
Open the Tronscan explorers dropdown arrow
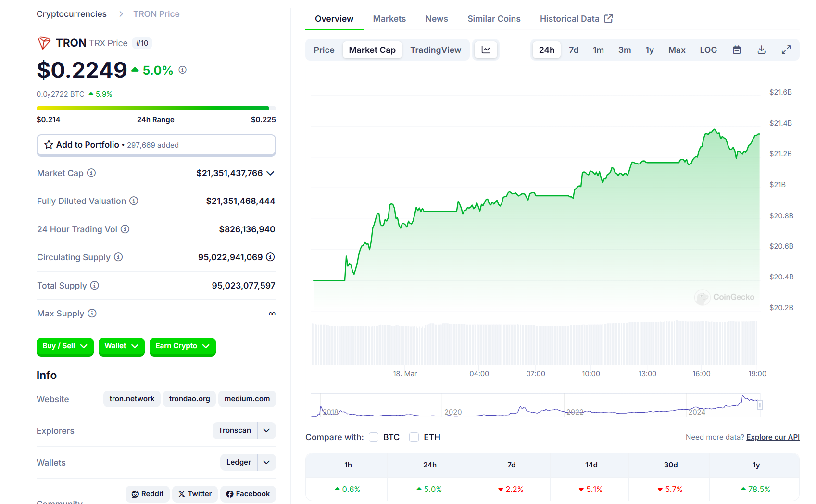pos(266,430)
